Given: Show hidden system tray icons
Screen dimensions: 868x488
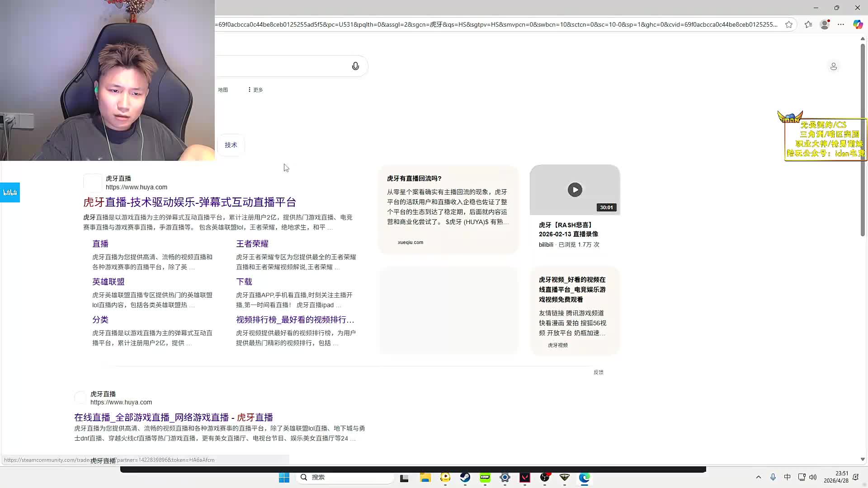Looking at the screenshot, I should coord(759,477).
